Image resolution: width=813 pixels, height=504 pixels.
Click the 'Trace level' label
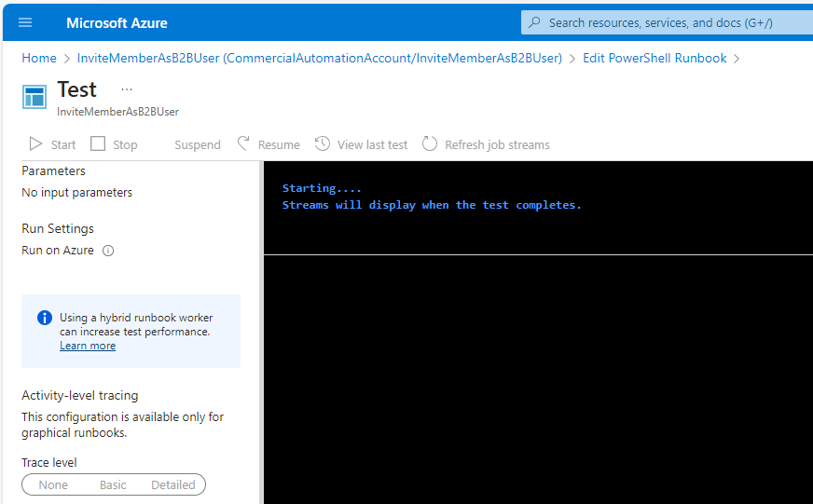pyautogui.click(x=49, y=463)
